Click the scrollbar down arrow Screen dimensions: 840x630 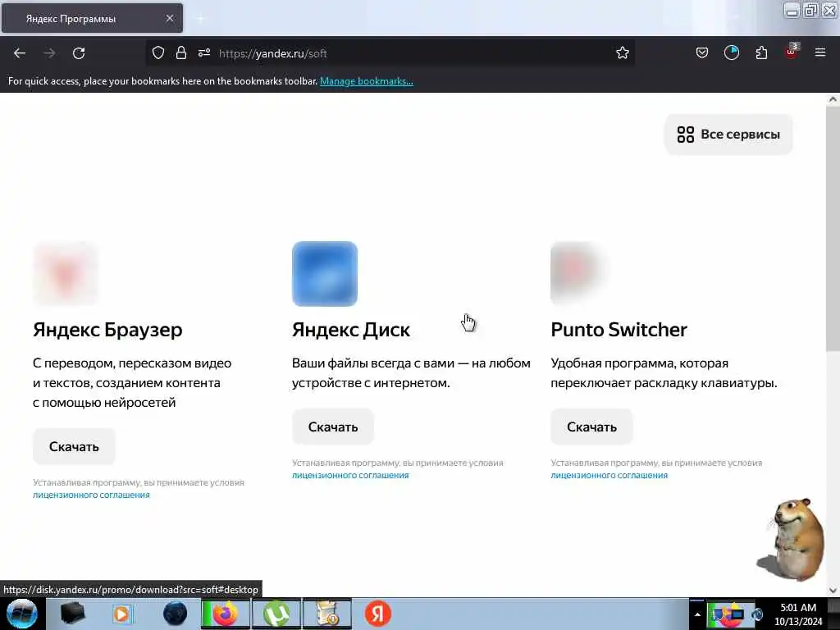(x=833, y=591)
